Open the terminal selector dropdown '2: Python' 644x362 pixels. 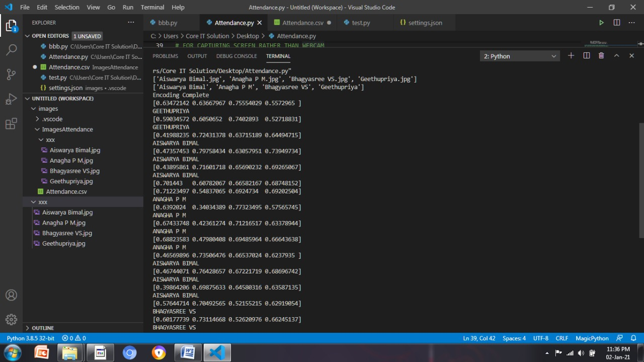(520, 56)
